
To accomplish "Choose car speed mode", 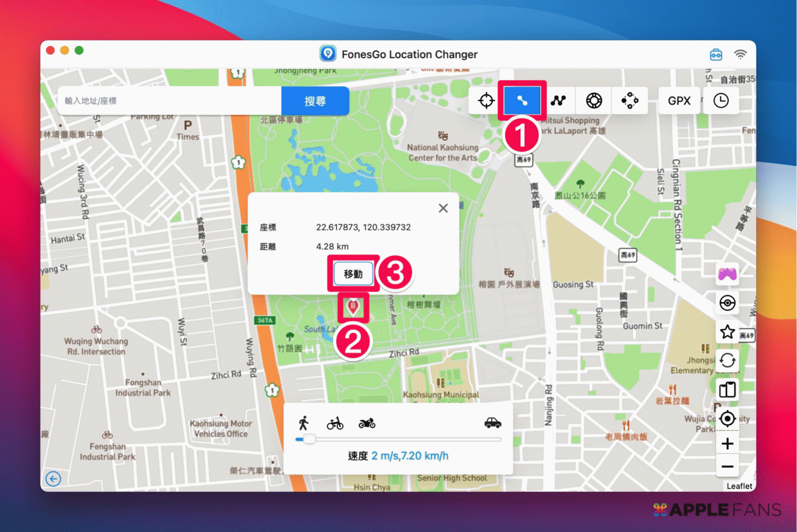I will click(x=492, y=423).
